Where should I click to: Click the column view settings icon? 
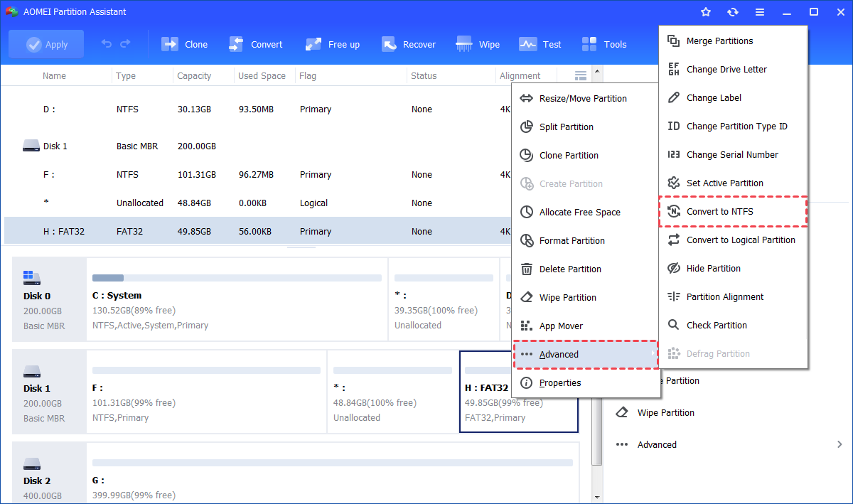tap(581, 75)
